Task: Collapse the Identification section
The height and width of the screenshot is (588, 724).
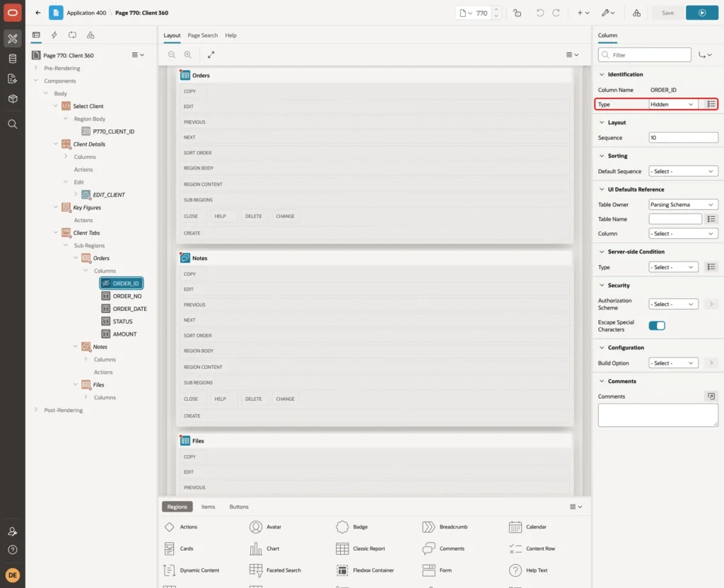Action: [x=602, y=74]
